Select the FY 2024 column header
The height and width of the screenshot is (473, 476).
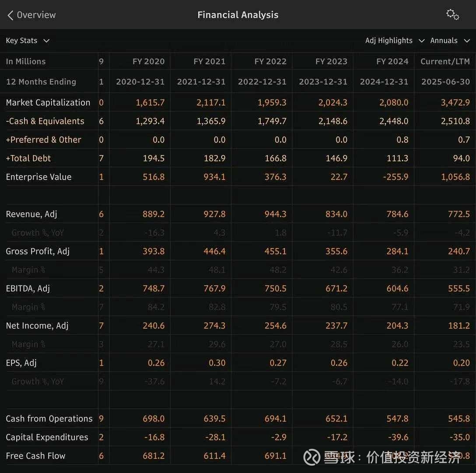(x=392, y=61)
